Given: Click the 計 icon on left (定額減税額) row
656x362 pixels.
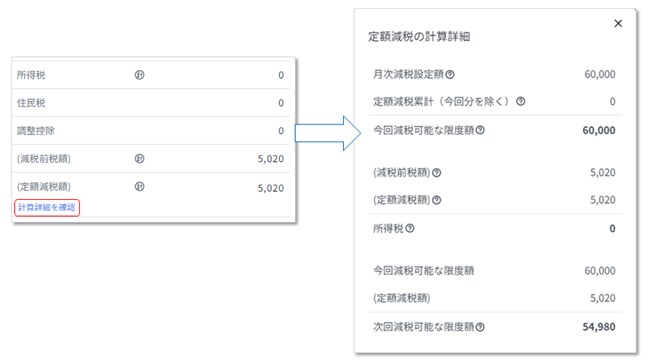Looking at the screenshot, I should [139, 187].
